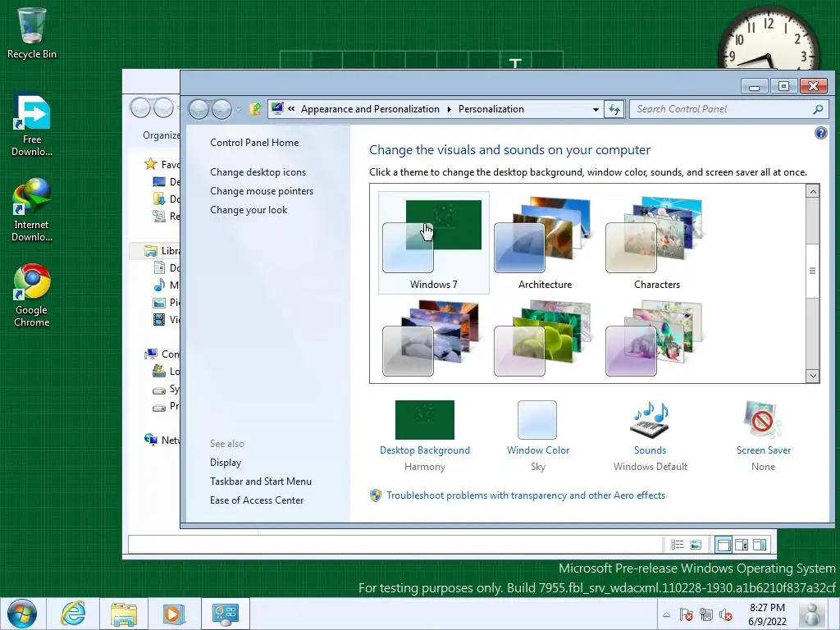
Task: Select the Architecture theme
Action: [x=545, y=243]
